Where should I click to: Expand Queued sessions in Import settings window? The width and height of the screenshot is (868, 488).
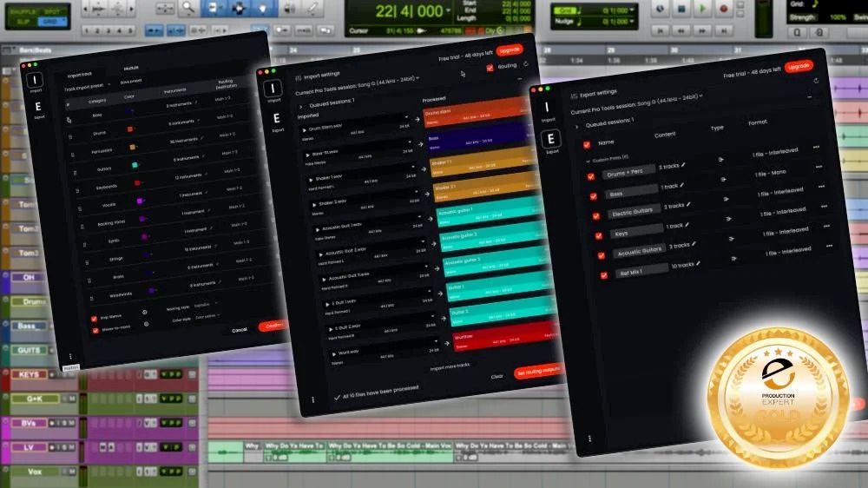pyautogui.click(x=300, y=106)
